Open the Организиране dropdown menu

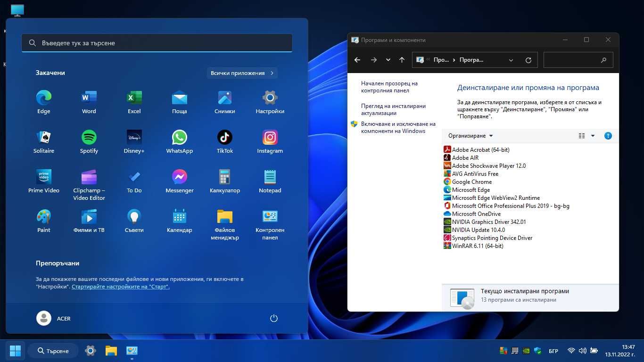pos(471,136)
